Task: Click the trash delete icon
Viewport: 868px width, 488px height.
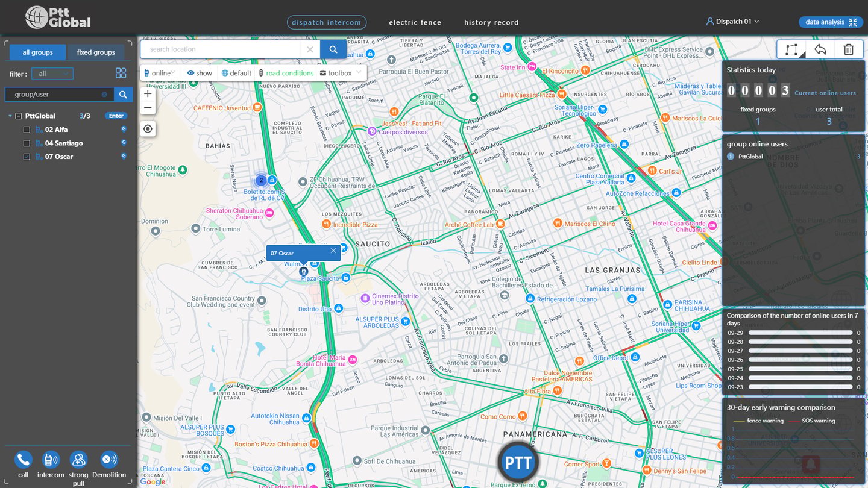Action: (849, 49)
